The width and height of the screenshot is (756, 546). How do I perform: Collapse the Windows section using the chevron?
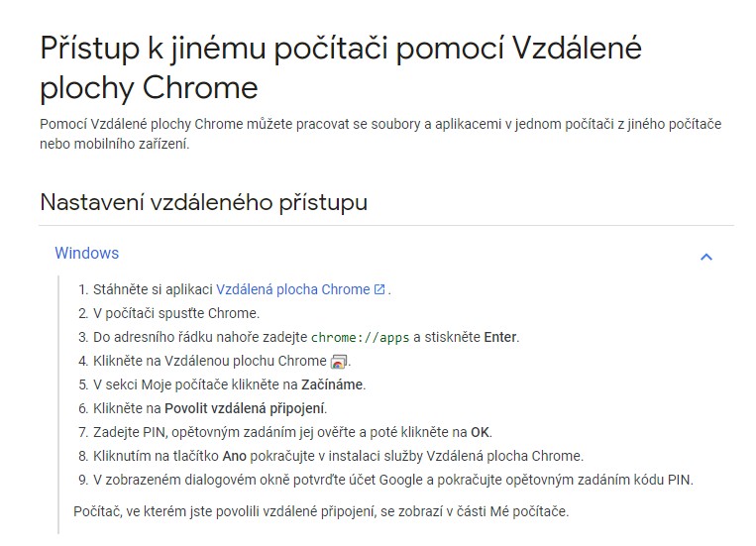(706, 257)
